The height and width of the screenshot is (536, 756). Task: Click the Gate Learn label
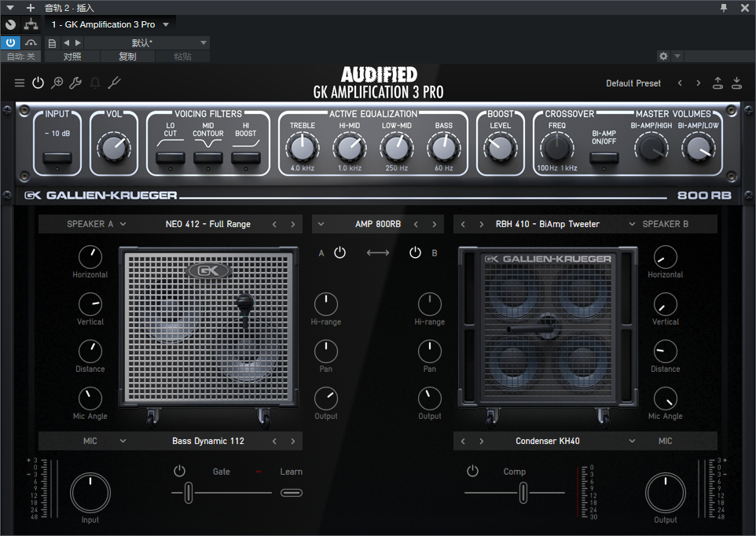point(292,472)
